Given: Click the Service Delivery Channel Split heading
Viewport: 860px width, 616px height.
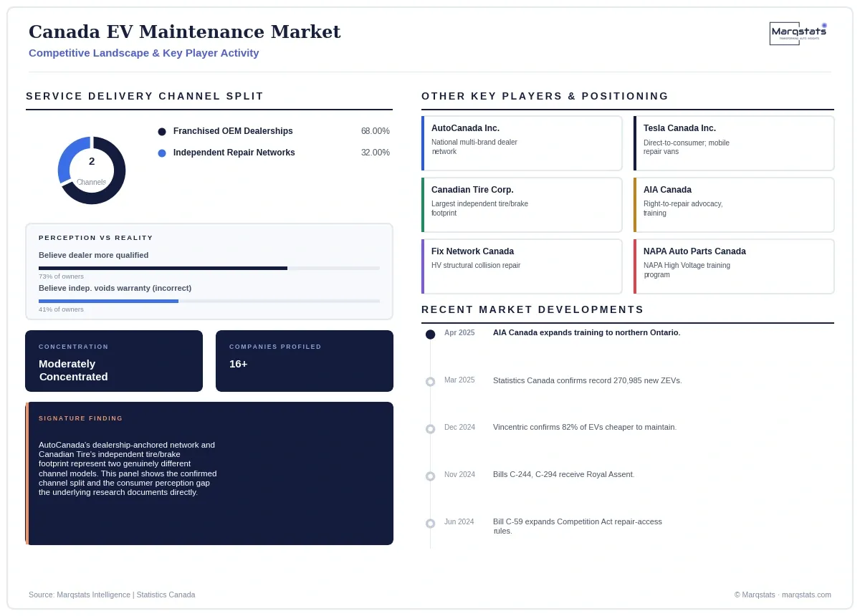Looking at the screenshot, I should (145, 96).
